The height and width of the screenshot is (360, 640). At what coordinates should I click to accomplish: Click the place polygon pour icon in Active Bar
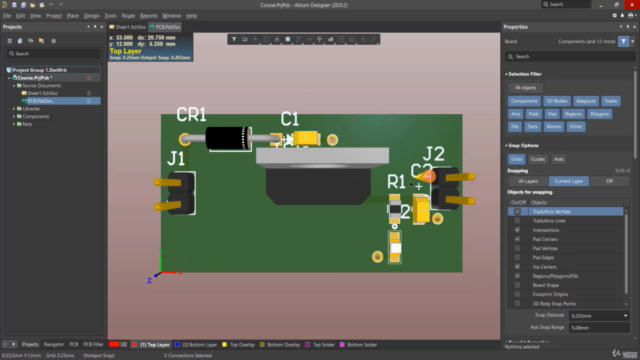(x=330, y=39)
